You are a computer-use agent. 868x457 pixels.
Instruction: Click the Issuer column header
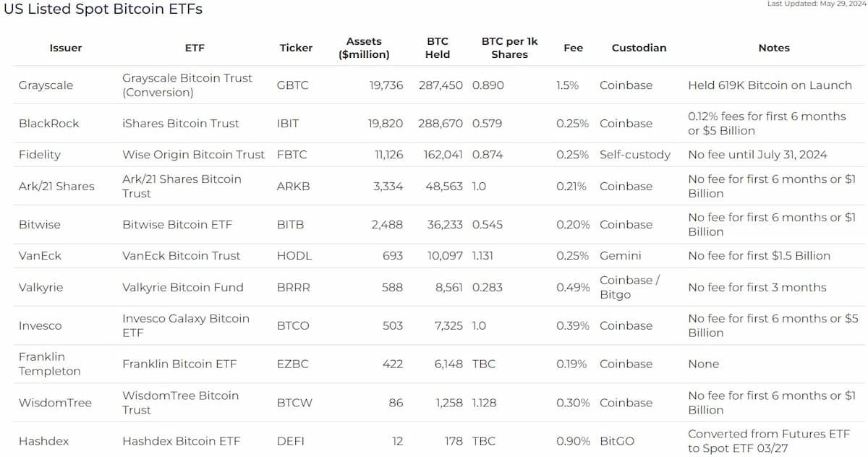[66, 48]
